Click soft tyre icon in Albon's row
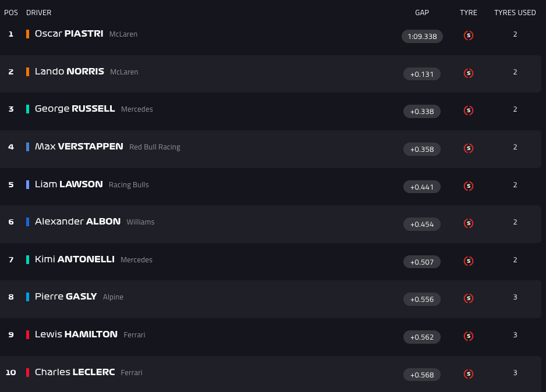 pyautogui.click(x=469, y=223)
